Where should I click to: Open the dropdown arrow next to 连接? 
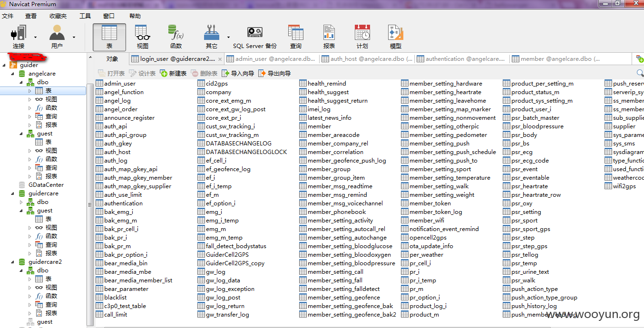(35, 37)
